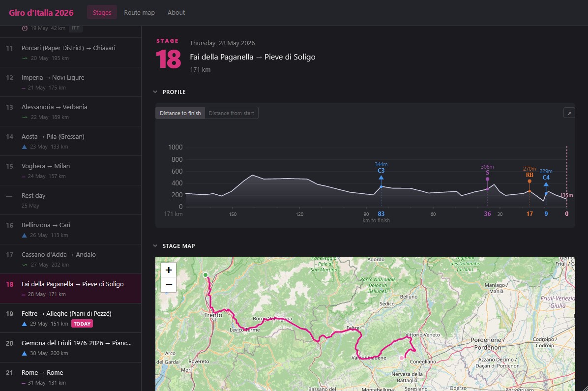Click the 135m finish elevation label

point(567,196)
